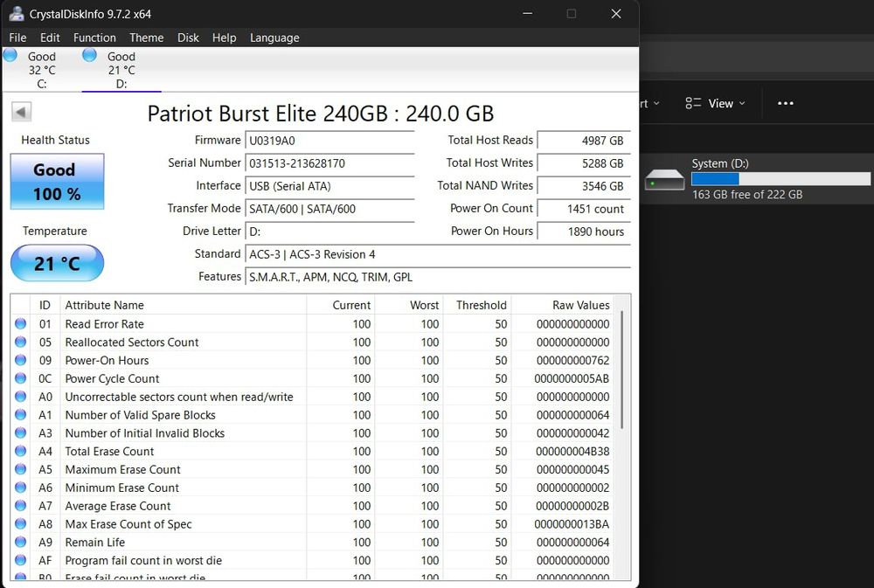This screenshot has height=588, width=874.
Task: Open the Theme menu
Action: pyautogui.click(x=147, y=38)
